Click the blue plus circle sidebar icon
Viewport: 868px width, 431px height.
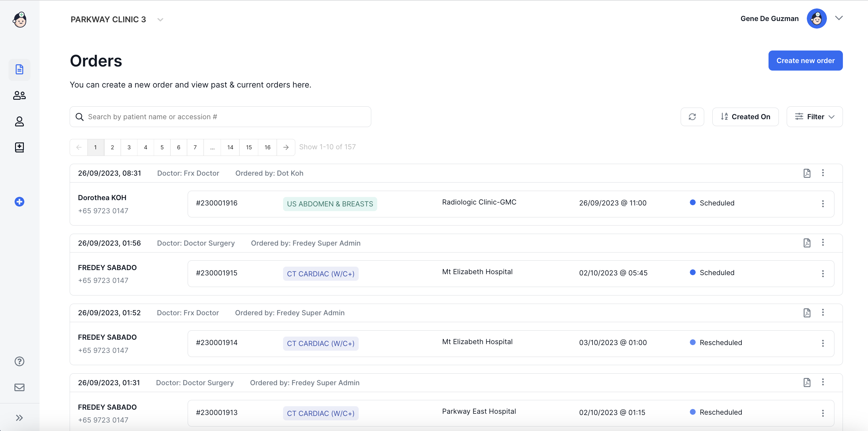(19, 202)
